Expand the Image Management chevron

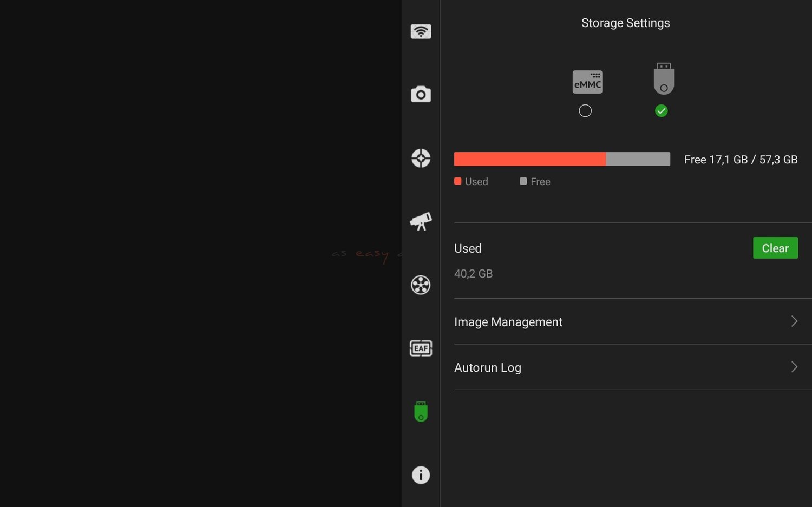(794, 321)
